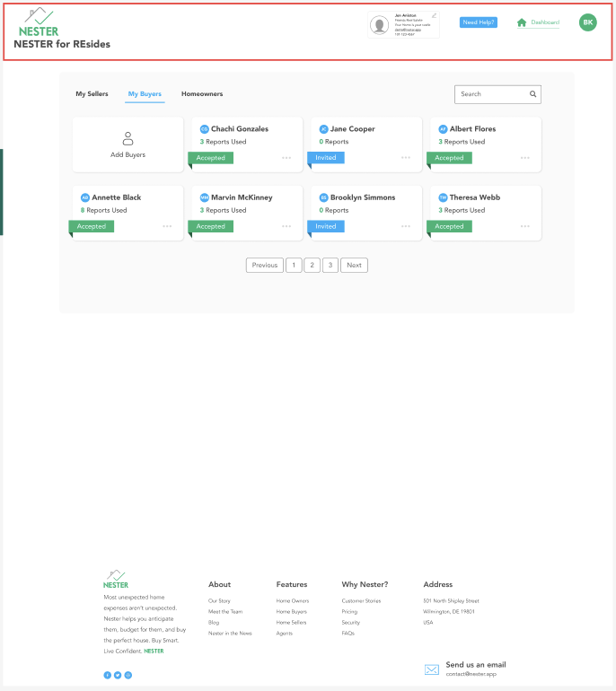
Task: Click the edit pencil on the profile card
Action: [434, 15]
